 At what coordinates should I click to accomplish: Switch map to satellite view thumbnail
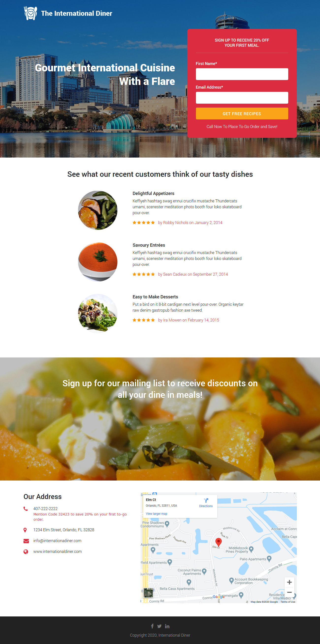[148, 593]
